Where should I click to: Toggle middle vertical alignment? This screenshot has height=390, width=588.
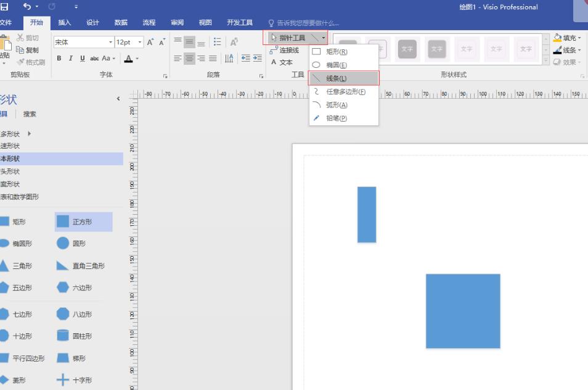click(190, 42)
